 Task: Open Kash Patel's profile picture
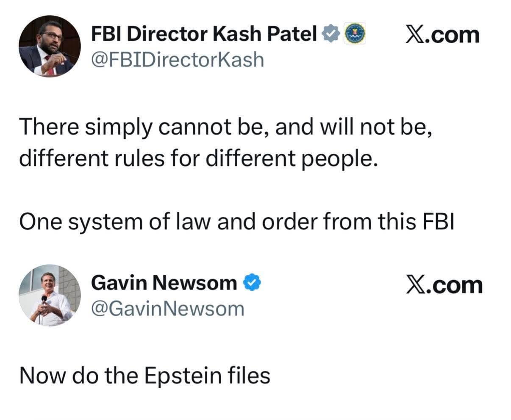50,46
